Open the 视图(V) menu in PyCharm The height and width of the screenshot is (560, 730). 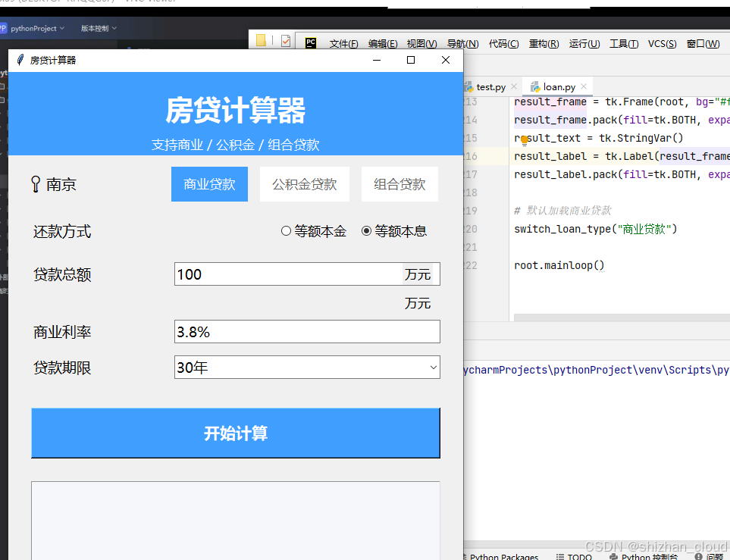[421, 44]
